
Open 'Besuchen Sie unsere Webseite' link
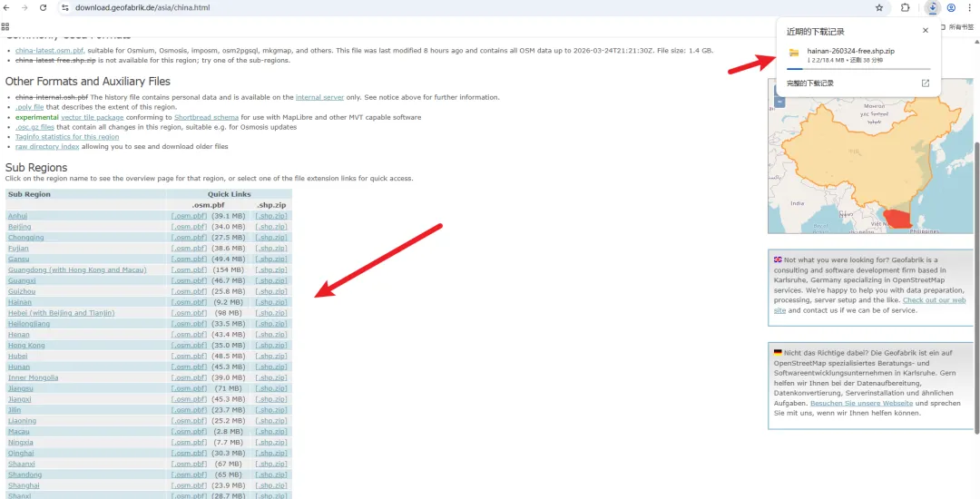pos(862,404)
